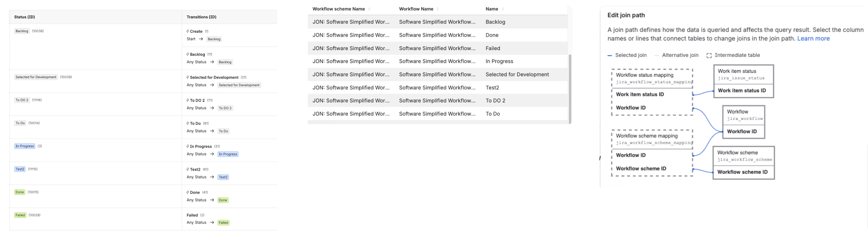Click the transition icon beside Selected for Development (21)
The height and width of the screenshot is (236, 868).
tap(188, 77)
